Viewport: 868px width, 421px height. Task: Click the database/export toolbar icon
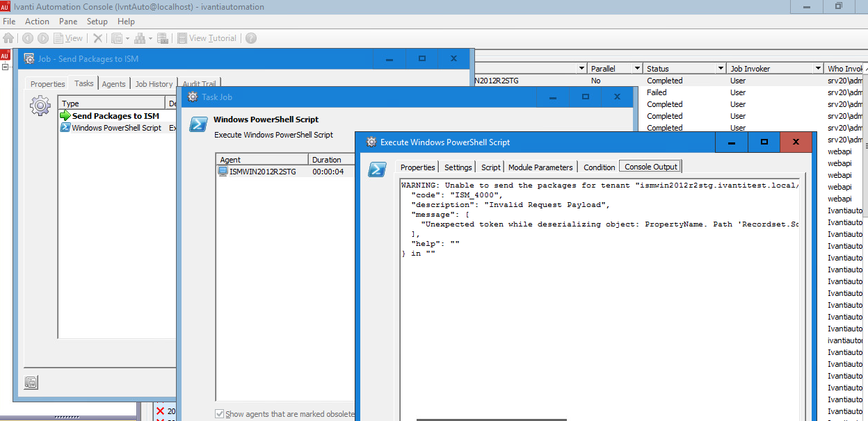click(163, 38)
